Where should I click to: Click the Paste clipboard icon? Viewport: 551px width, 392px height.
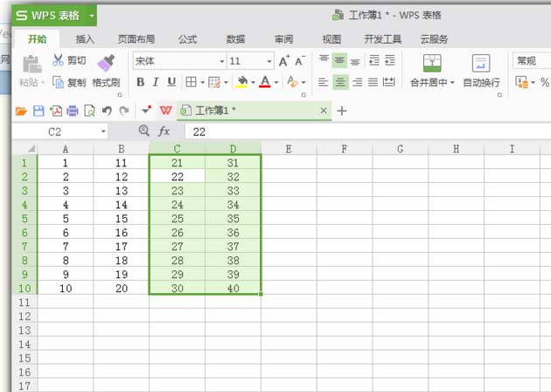[32, 64]
